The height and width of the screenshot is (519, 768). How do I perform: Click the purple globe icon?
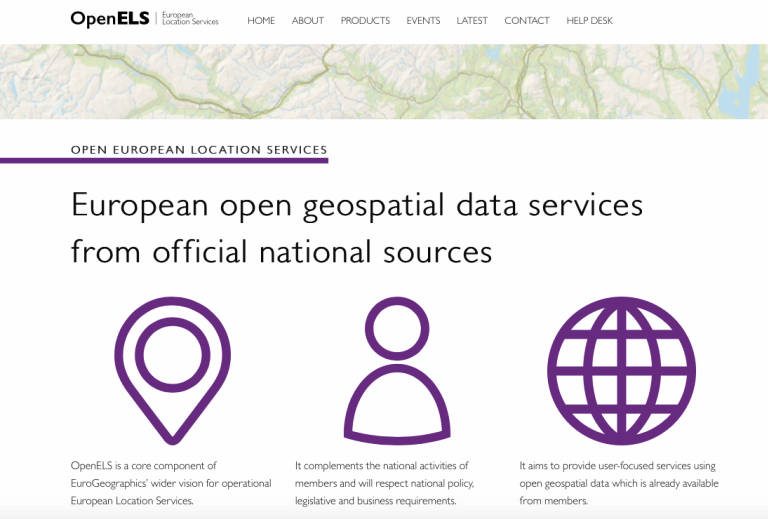pos(622,371)
